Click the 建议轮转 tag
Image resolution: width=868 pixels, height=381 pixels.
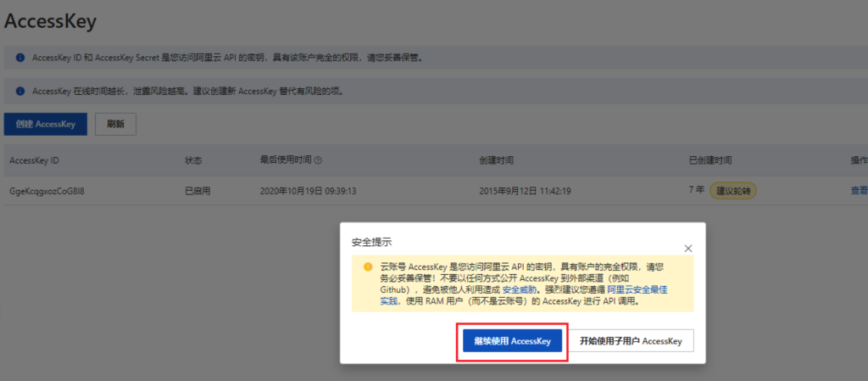coord(733,191)
